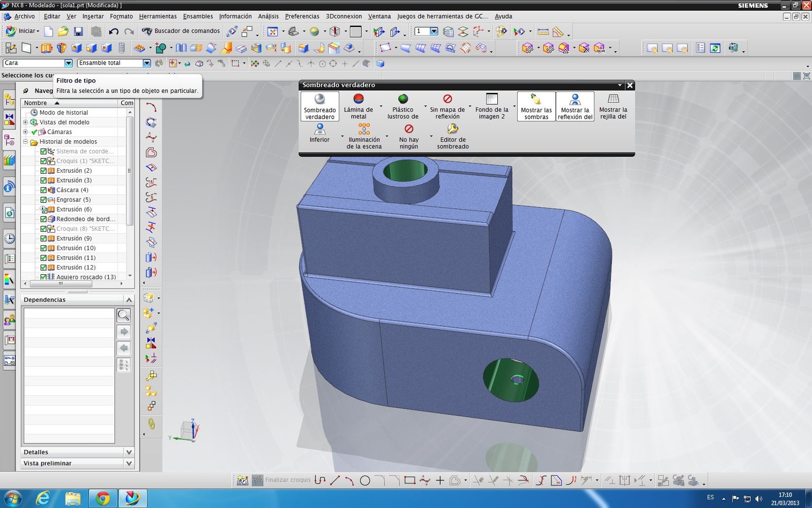Expand the Vistas del modelo tree node

25,122
